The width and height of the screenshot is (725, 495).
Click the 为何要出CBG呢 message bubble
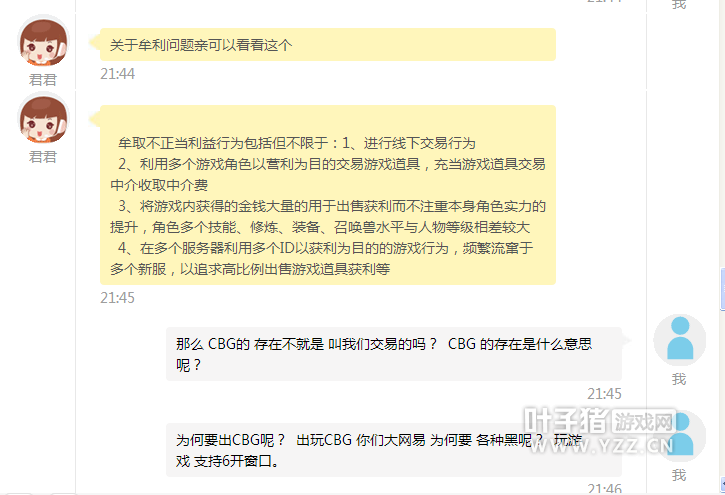(394, 450)
